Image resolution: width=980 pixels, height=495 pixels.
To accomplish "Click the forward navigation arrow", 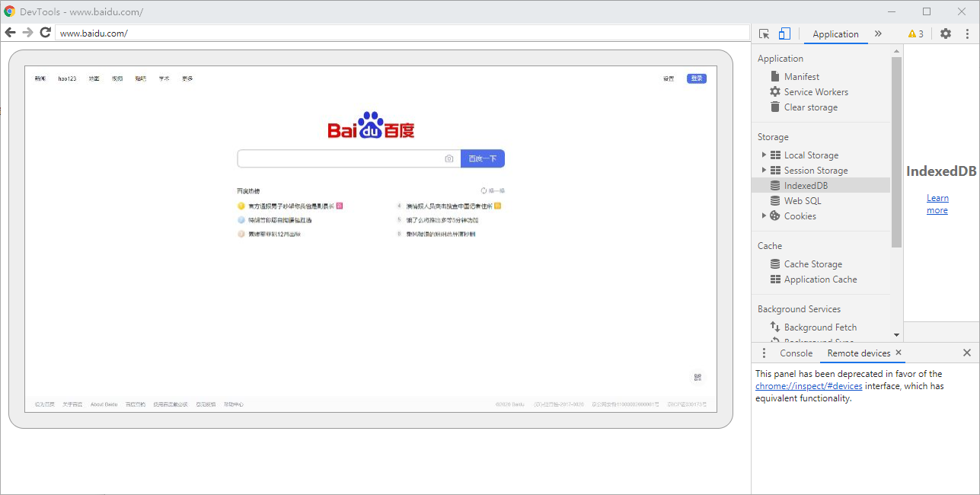I will tap(27, 33).
